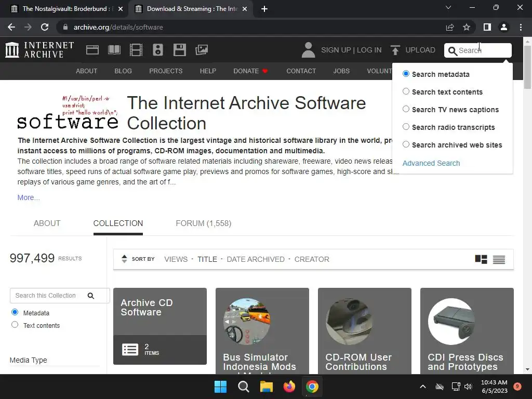The image size is (532, 399).
Task: Click the share page icon
Action: [450, 27]
